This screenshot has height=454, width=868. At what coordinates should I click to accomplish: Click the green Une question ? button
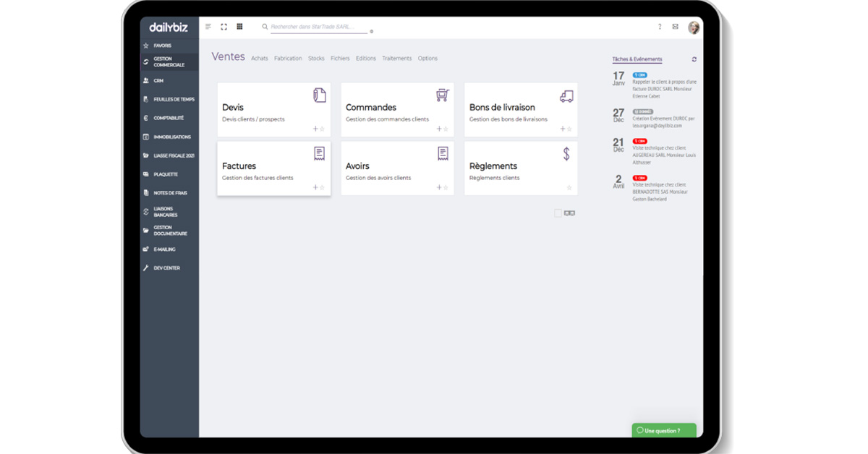pos(664,430)
